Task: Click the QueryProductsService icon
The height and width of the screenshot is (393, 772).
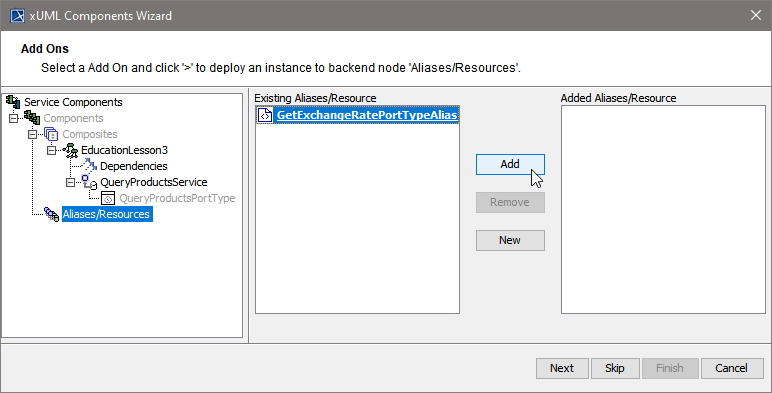Action: click(x=89, y=182)
